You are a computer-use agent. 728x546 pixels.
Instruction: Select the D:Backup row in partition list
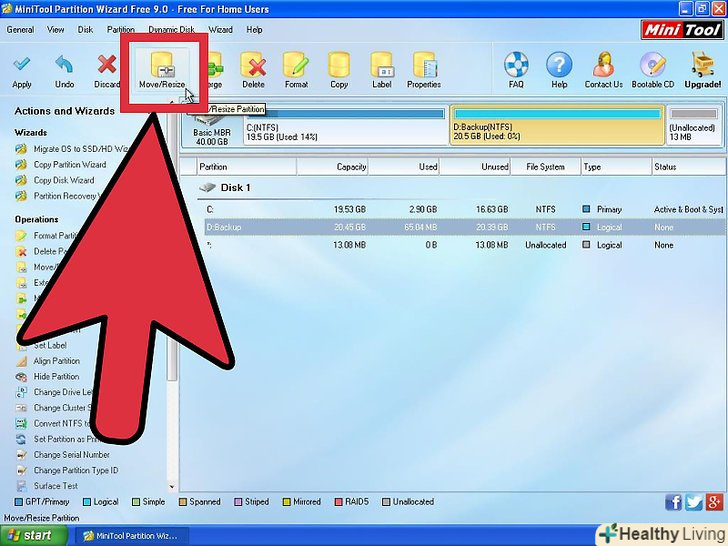coord(464,228)
